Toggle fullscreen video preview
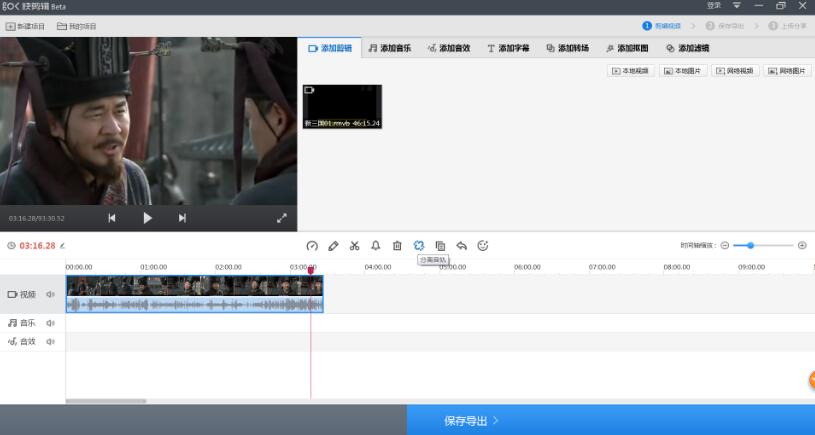Viewport: 815px width, 435px height. click(x=282, y=218)
